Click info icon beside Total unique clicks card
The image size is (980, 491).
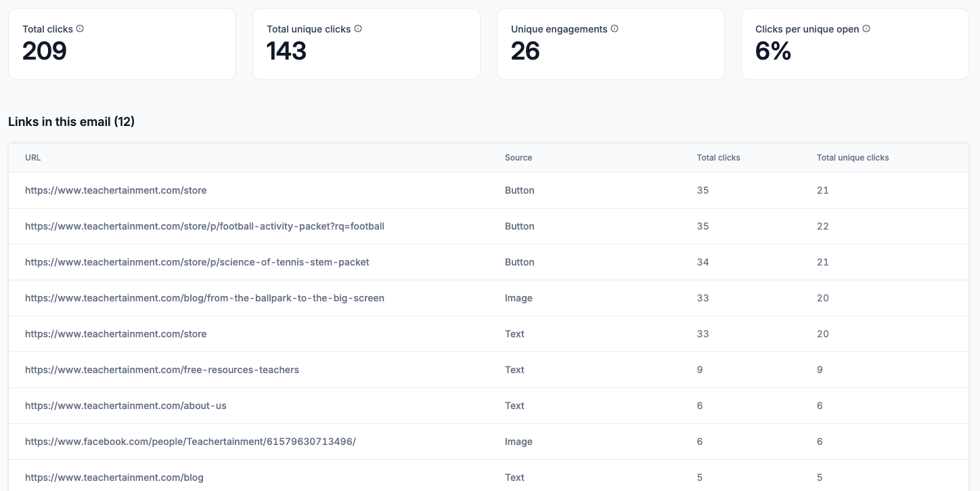pos(358,28)
